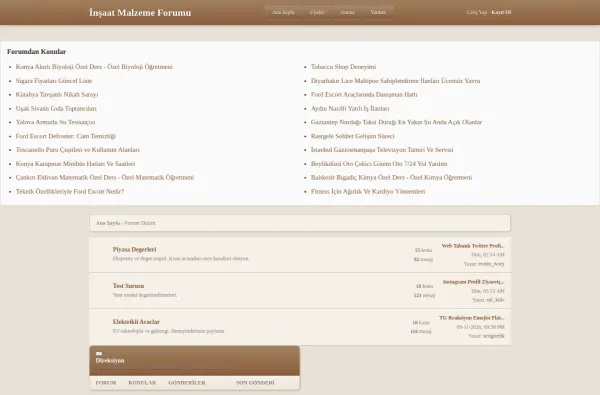Open Rastgele Sohbet Gelişim Süreci topic
The width and height of the screenshot is (600, 395).
click(x=352, y=136)
